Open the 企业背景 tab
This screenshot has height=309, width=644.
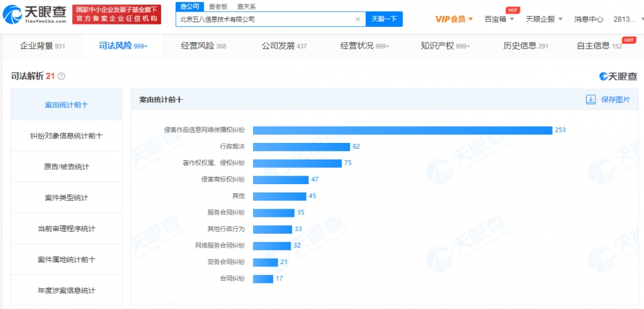click(43, 46)
